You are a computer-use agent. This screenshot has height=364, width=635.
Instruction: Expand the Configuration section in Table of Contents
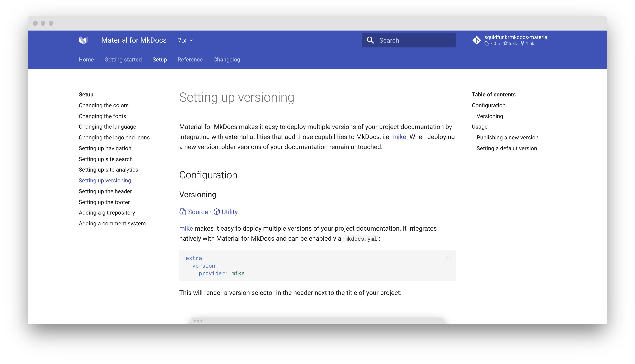(x=488, y=105)
